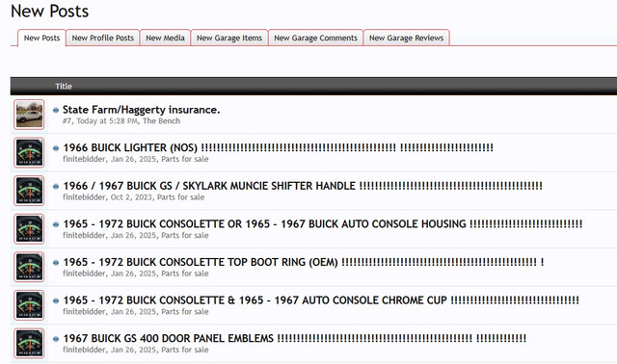Open finitebidder profile on Muncie Shifter row
The height and width of the screenshot is (364, 617).
84,197
